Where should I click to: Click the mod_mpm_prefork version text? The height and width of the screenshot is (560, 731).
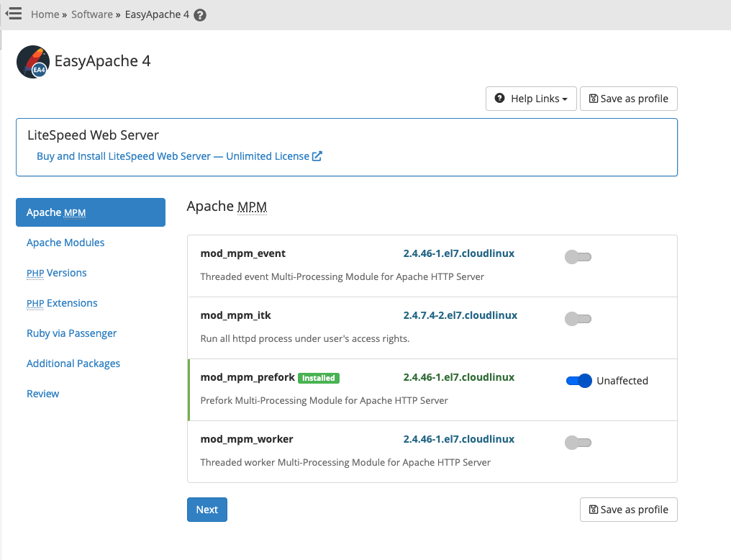point(459,377)
